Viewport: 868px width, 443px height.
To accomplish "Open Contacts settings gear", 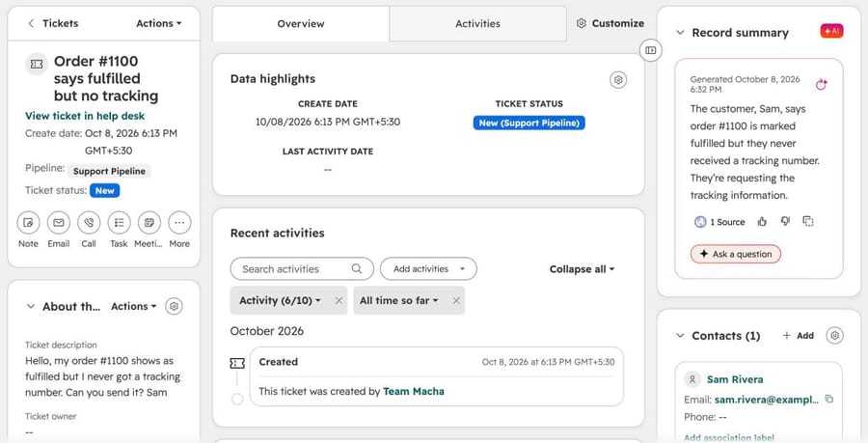I will [x=835, y=336].
